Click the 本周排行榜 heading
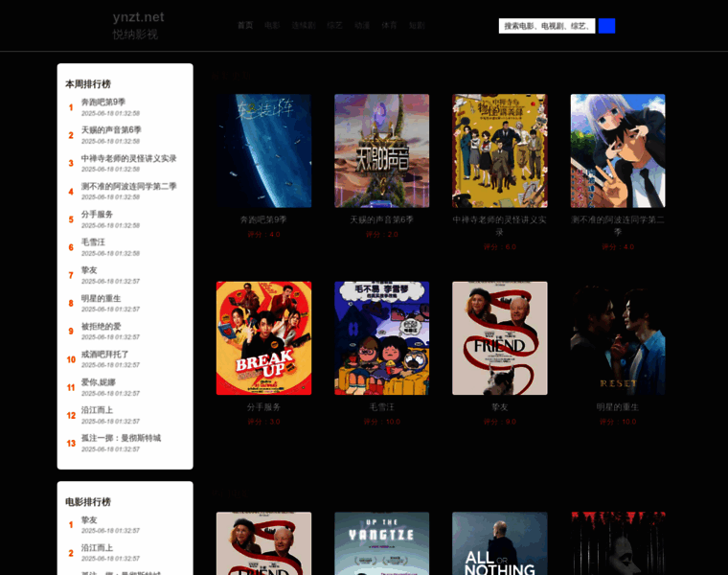 pos(88,84)
